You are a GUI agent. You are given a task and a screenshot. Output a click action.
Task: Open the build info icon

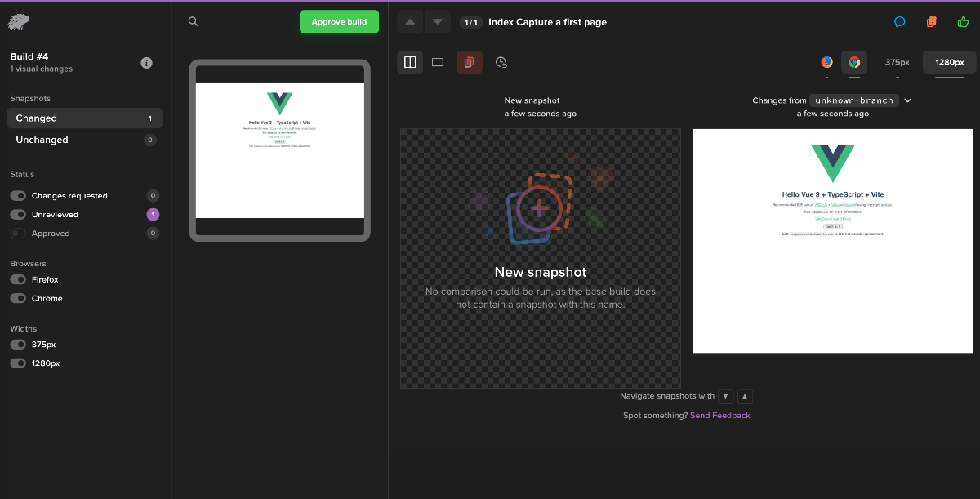(147, 63)
